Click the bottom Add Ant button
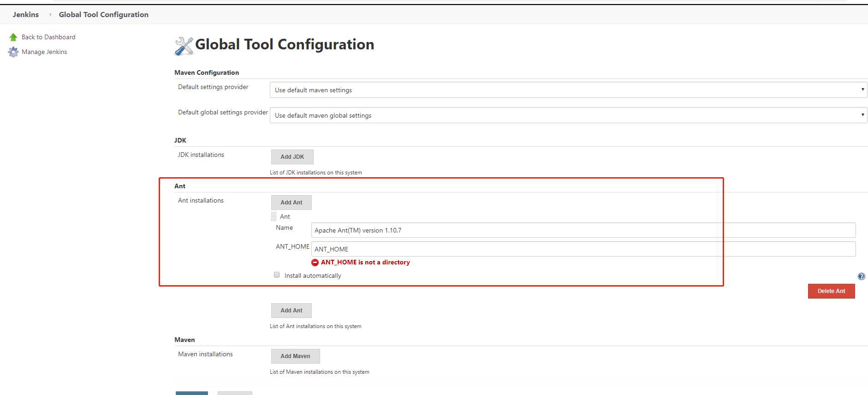This screenshot has width=868, height=395. [291, 311]
